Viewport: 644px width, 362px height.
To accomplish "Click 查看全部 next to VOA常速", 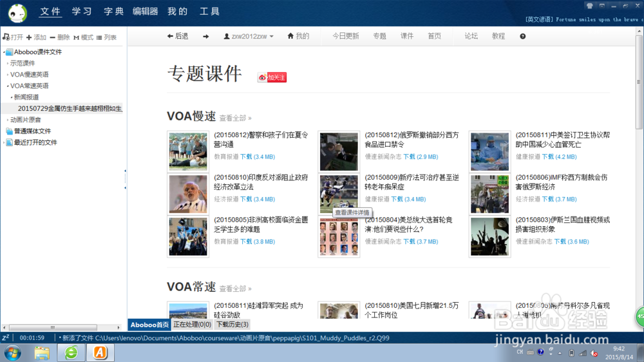I will pyautogui.click(x=235, y=289).
